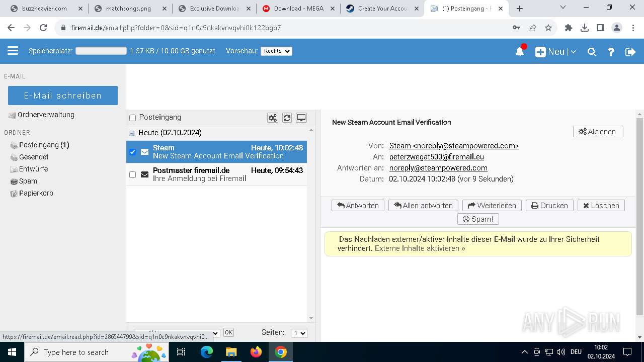Toggle the browser side panel icon
The width and height of the screenshot is (644, 362).
click(601, 28)
